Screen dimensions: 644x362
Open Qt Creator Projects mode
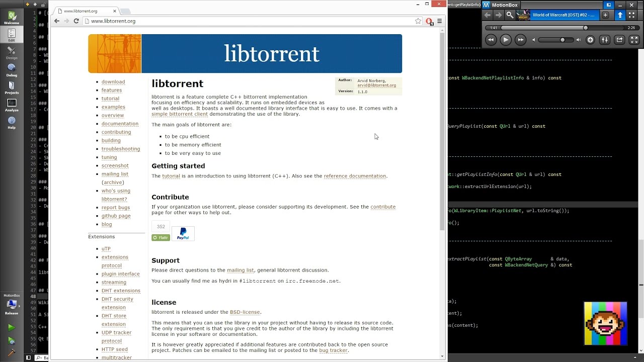click(x=12, y=87)
